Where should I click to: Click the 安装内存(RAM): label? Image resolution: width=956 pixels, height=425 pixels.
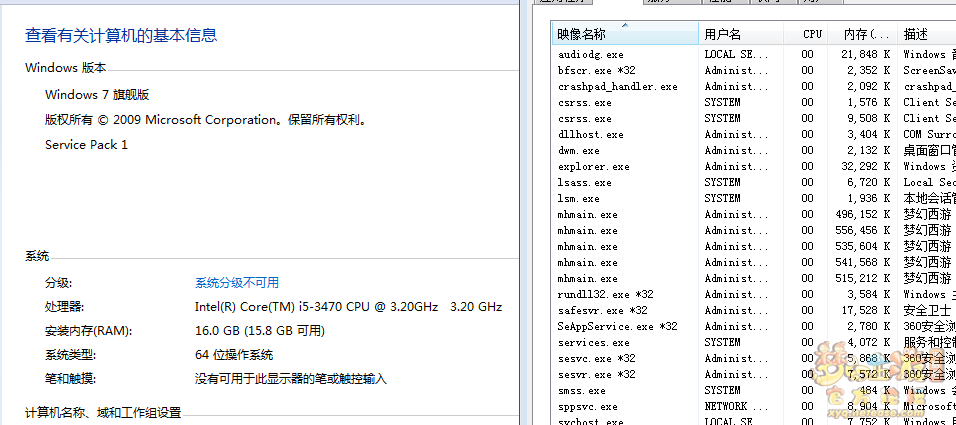[88, 331]
